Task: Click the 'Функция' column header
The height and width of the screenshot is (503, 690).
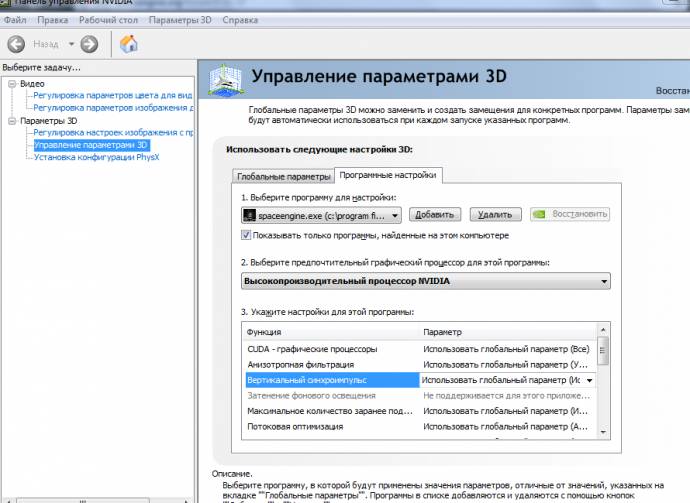Action: (x=330, y=332)
